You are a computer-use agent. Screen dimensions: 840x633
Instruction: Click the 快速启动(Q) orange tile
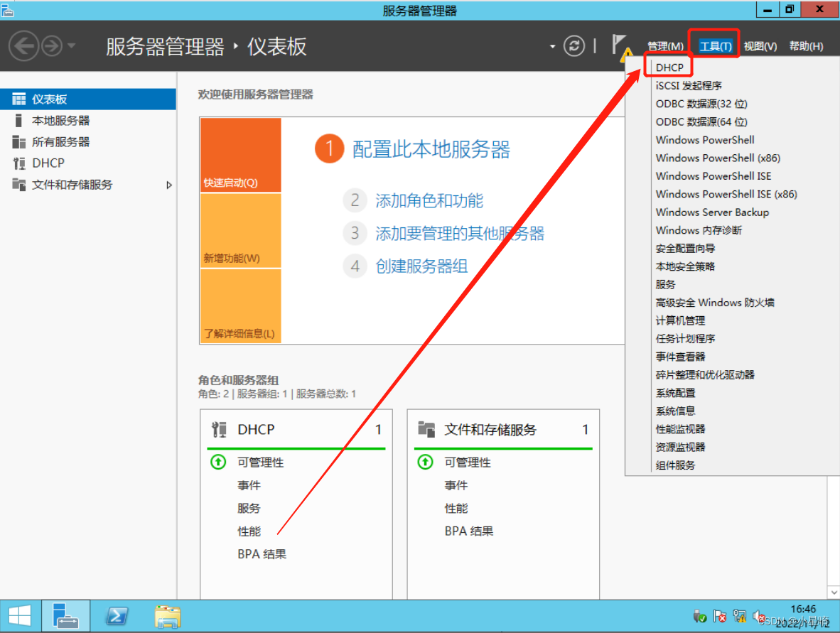[240, 156]
